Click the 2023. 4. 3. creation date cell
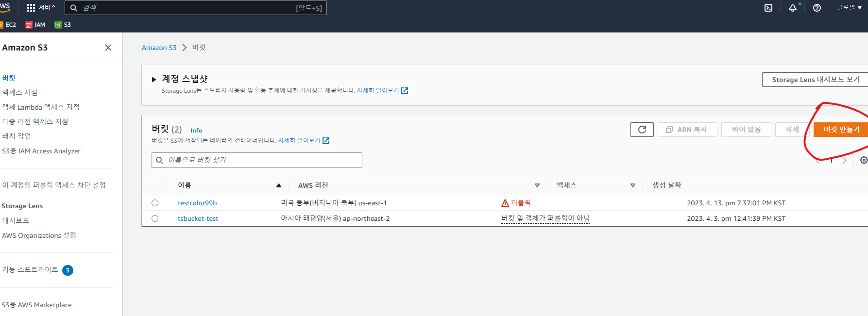The width and height of the screenshot is (868, 316). [x=736, y=218]
